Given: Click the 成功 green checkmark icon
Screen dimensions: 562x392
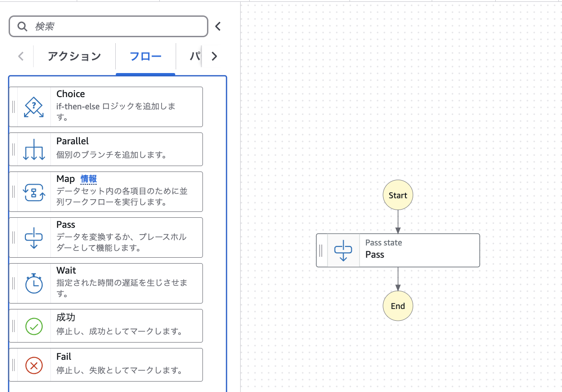Looking at the screenshot, I should click(34, 326).
